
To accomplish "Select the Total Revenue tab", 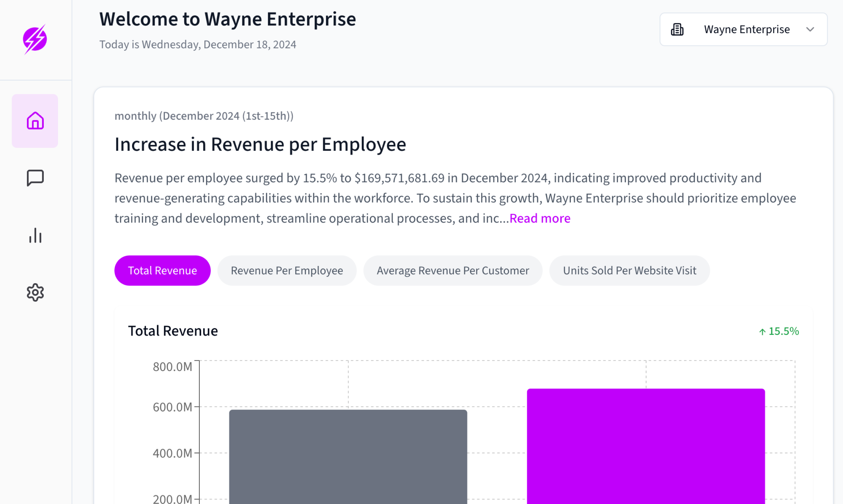I will (163, 270).
